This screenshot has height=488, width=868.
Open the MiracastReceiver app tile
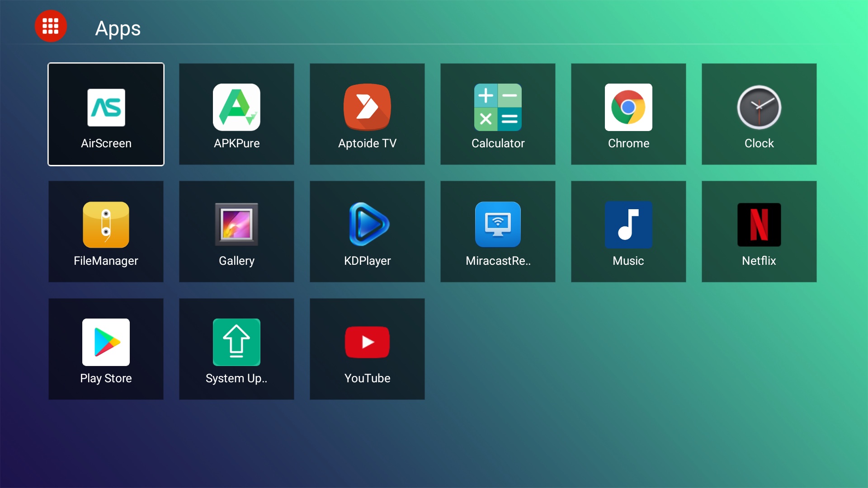(498, 231)
